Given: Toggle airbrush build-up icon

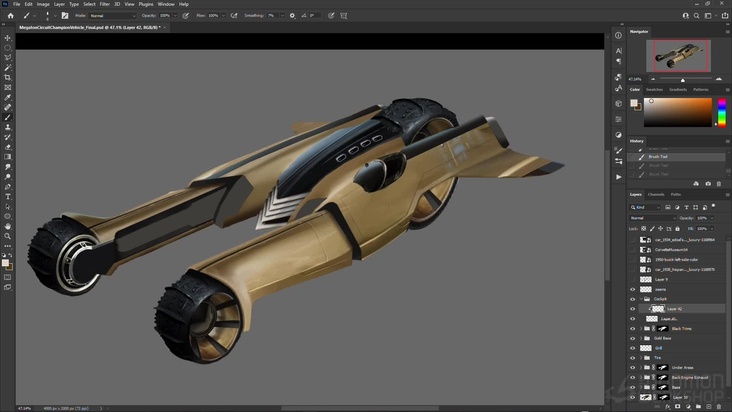Looking at the screenshot, I should 234,15.
